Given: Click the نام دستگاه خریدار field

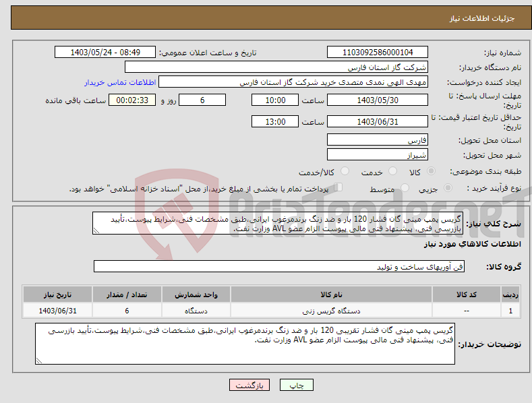Looking at the screenshot, I should (276, 67).
